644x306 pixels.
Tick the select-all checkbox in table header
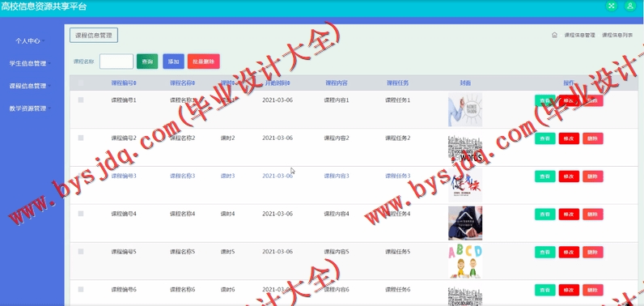coord(81,83)
